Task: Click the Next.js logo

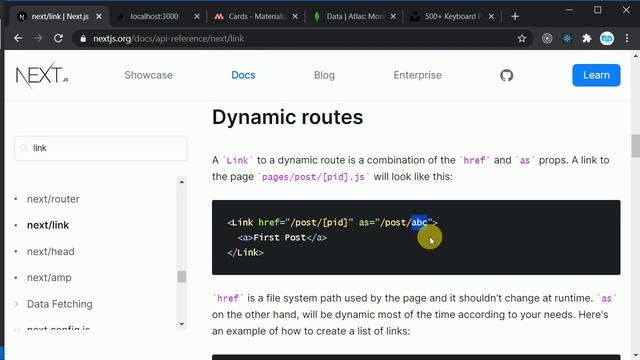Action: coord(42,75)
